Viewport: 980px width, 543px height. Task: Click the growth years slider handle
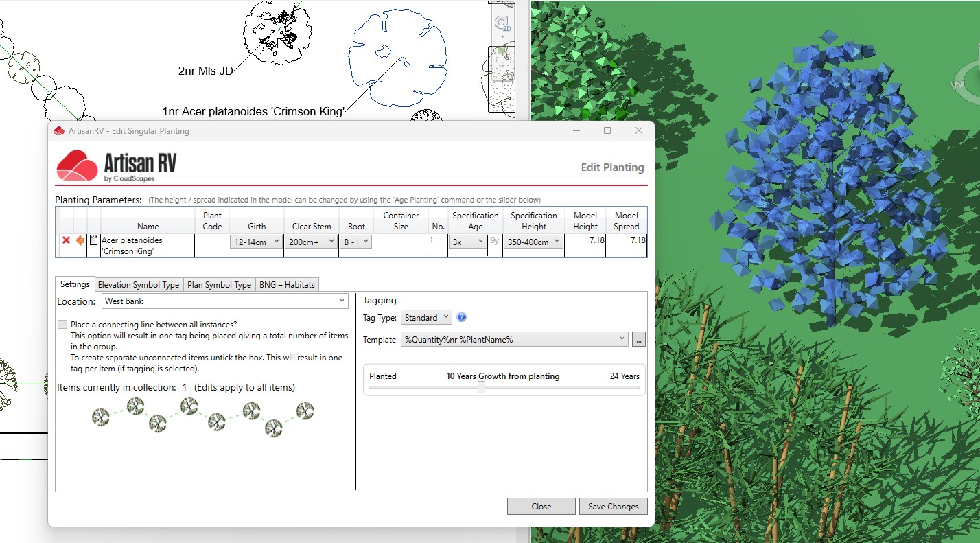pos(481,387)
